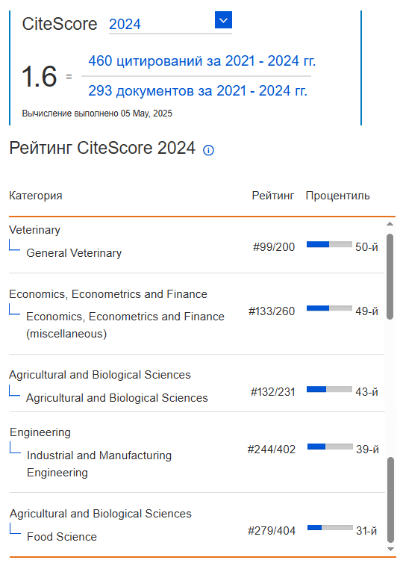This screenshot has height=566, width=400.
Task: Select the General Veterinary subcategory
Action: tap(74, 253)
